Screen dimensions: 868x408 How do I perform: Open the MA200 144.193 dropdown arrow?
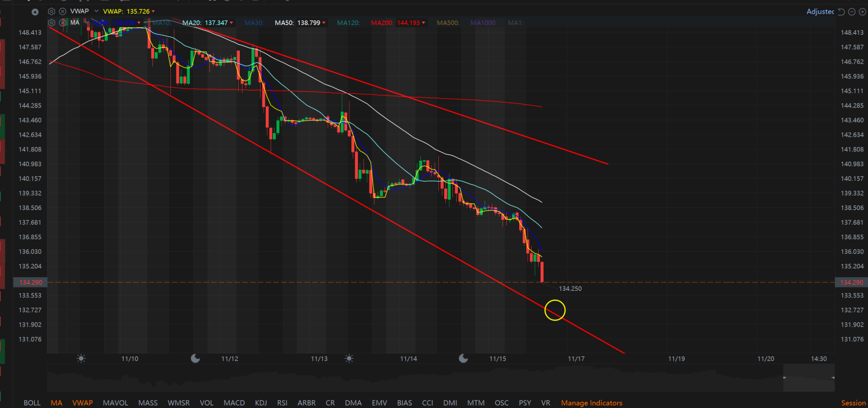[424, 23]
